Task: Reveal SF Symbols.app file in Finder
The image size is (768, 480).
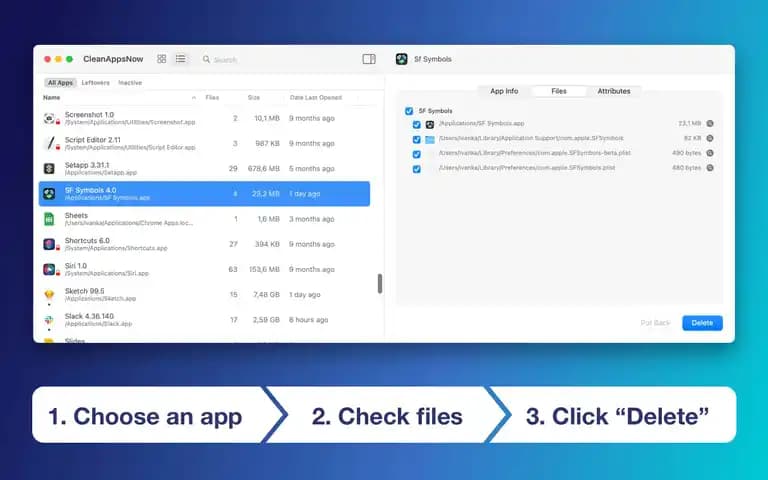Action: [x=710, y=123]
